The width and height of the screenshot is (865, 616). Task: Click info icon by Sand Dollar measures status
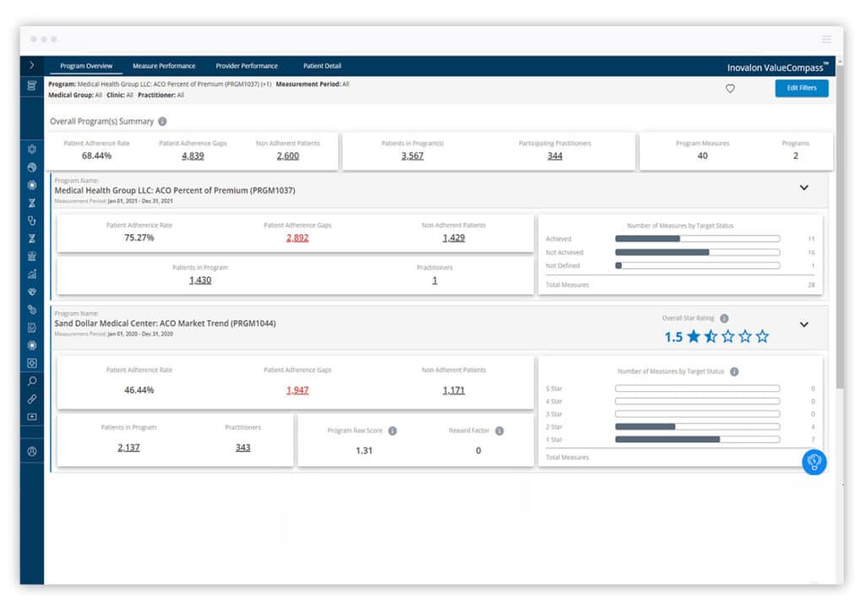734,372
